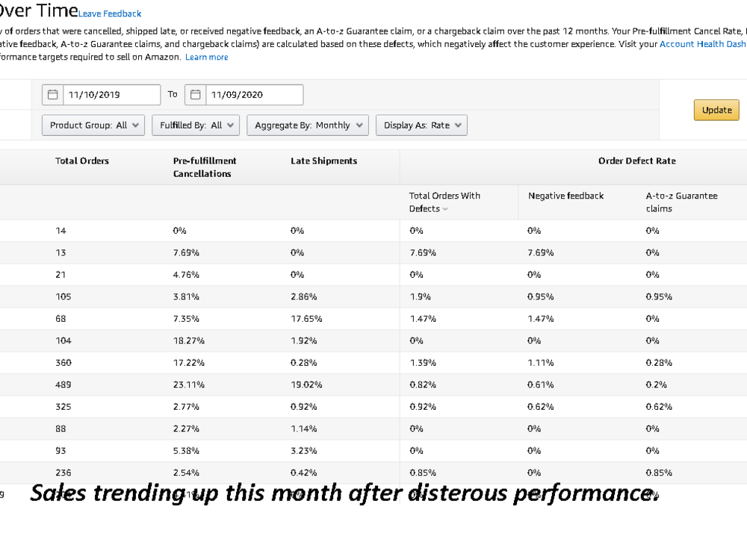Select the Pre-fulfillment Cancellations column header

click(205, 167)
